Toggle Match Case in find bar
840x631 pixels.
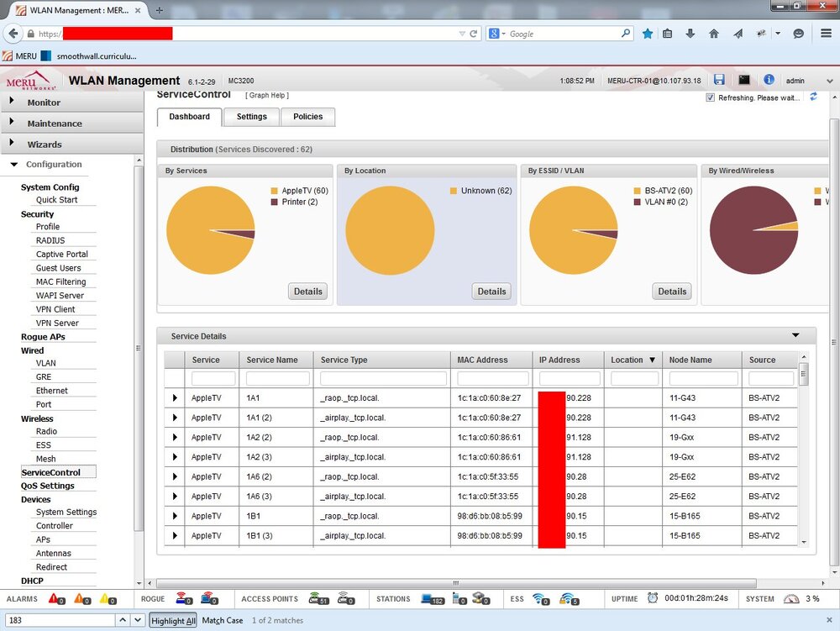[x=223, y=620]
